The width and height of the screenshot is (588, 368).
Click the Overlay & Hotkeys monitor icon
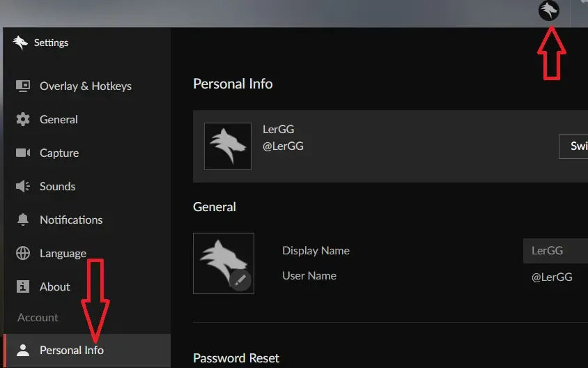(23, 86)
